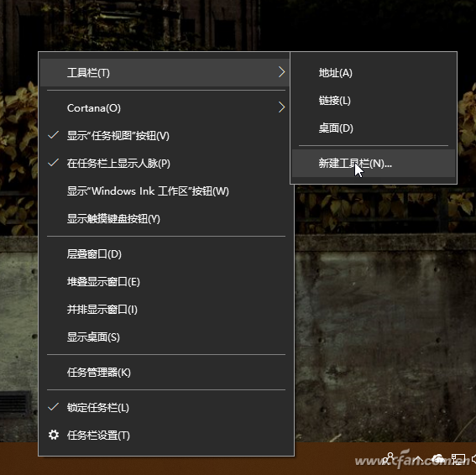Viewport: 476px width, 475px height.
Task: Click the gear icon beside 任务栏设置
Action: tap(54, 435)
